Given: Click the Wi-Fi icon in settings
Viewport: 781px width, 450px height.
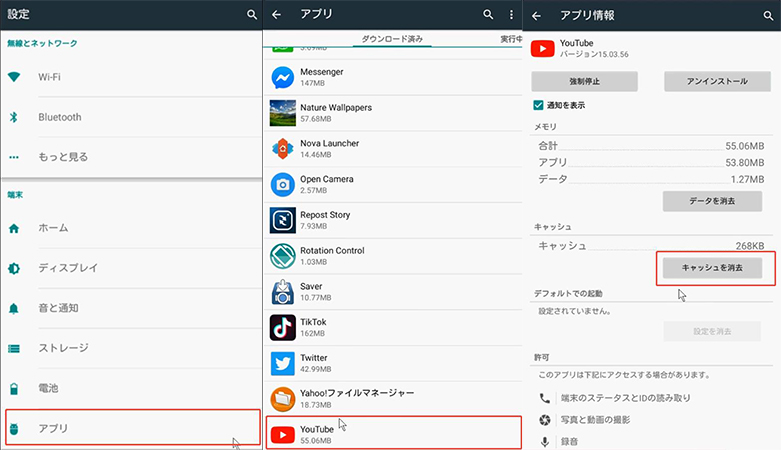Looking at the screenshot, I should (x=14, y=77).
